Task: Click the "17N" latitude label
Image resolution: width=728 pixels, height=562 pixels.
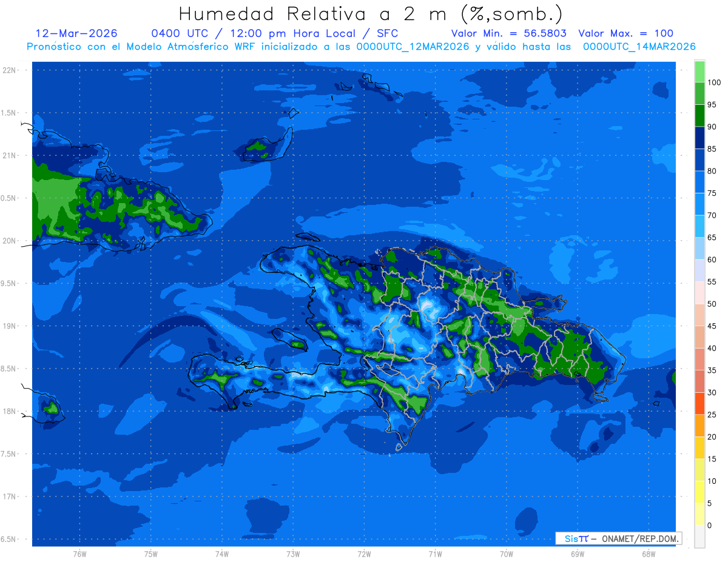Action: coord(10,497)
